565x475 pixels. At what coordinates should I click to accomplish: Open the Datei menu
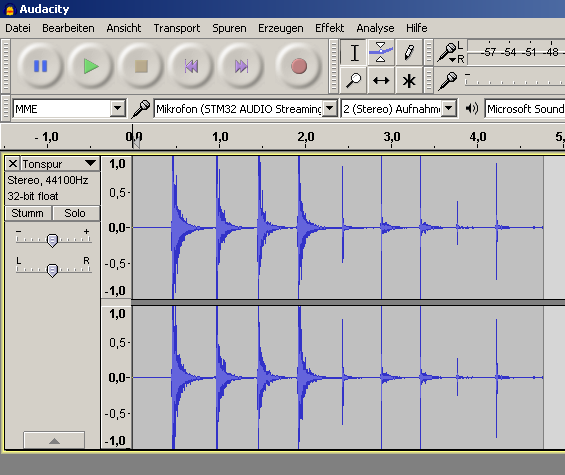18,28
